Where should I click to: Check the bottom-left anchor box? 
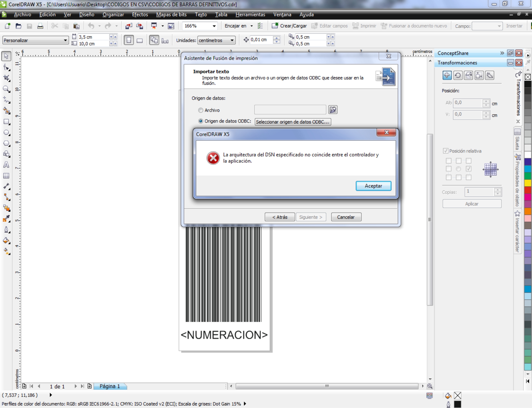(x=449, y=177)
